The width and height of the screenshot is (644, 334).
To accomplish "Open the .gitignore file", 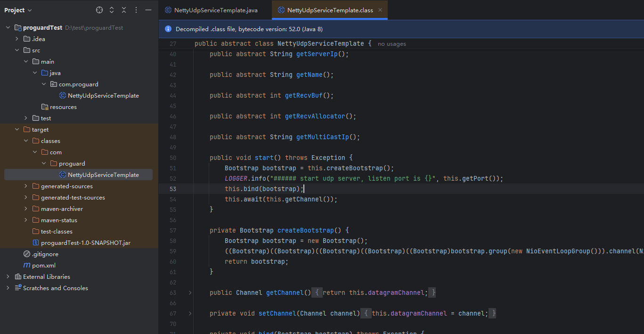I will click(x=45, y=254).
